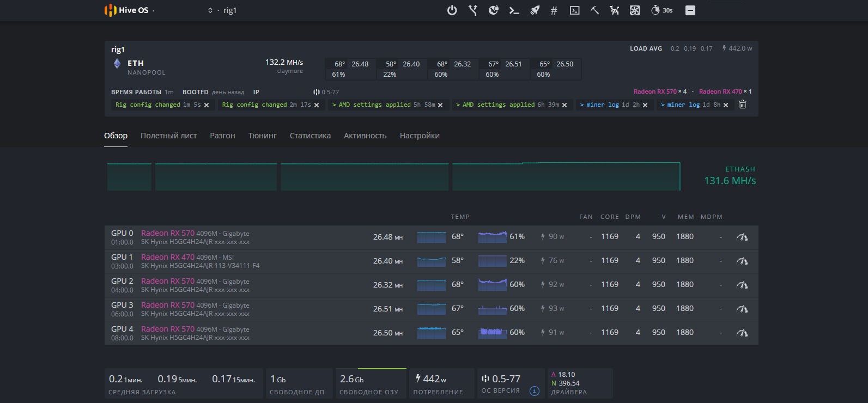
Task: Close the AMD settings applied 5h 58m notice
Action: pos(440,105)
